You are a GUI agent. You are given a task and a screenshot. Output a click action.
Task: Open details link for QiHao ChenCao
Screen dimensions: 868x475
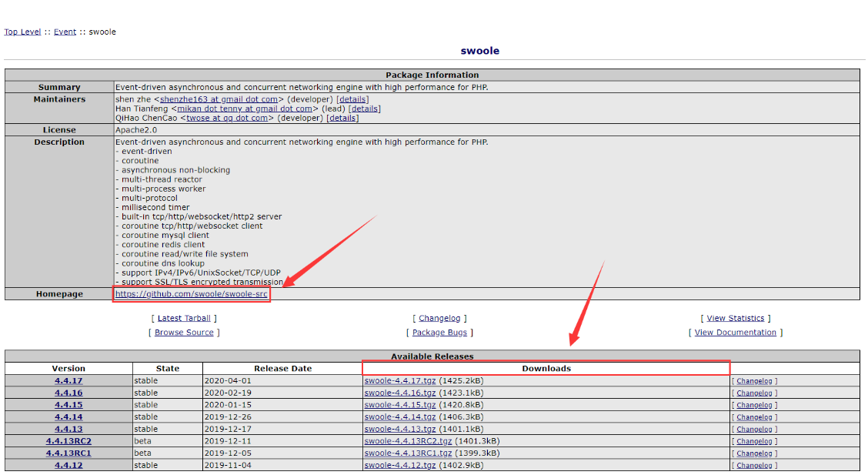tap(342, 118)
